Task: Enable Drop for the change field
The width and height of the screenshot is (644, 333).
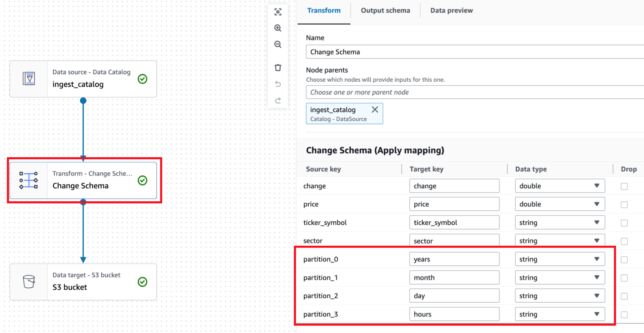Action: tap(624, 186)
